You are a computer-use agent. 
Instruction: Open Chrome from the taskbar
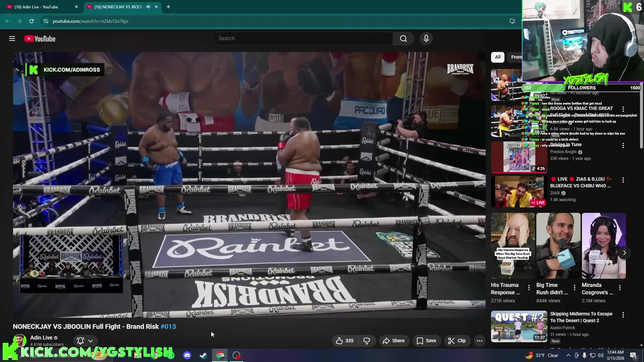(220, 355)
